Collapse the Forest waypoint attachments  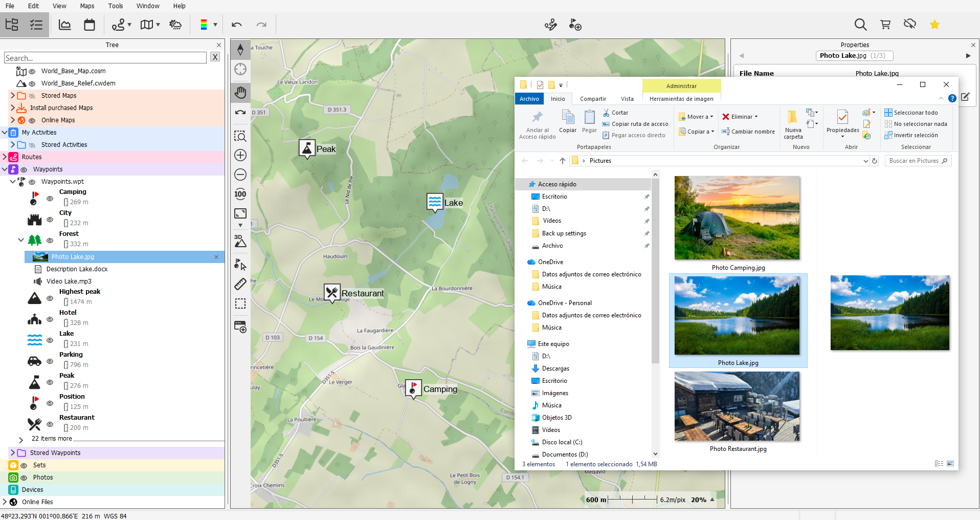21,240
